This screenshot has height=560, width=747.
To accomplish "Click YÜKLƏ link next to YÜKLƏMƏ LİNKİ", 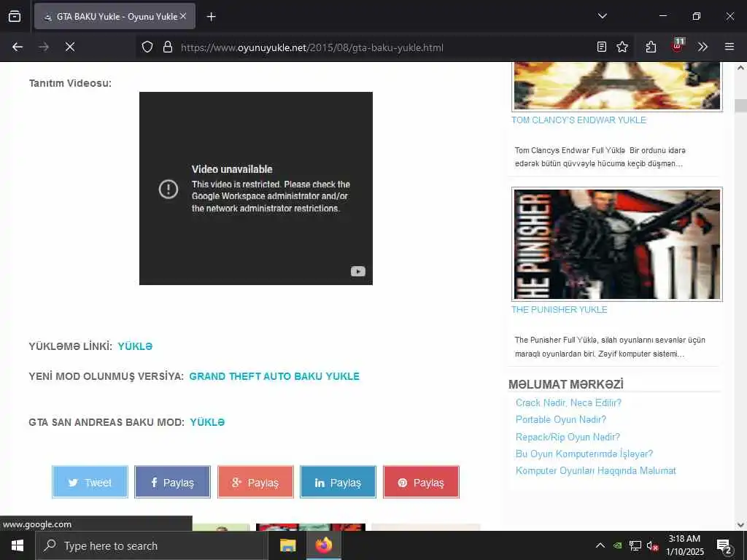I will (x=135, y=346).
